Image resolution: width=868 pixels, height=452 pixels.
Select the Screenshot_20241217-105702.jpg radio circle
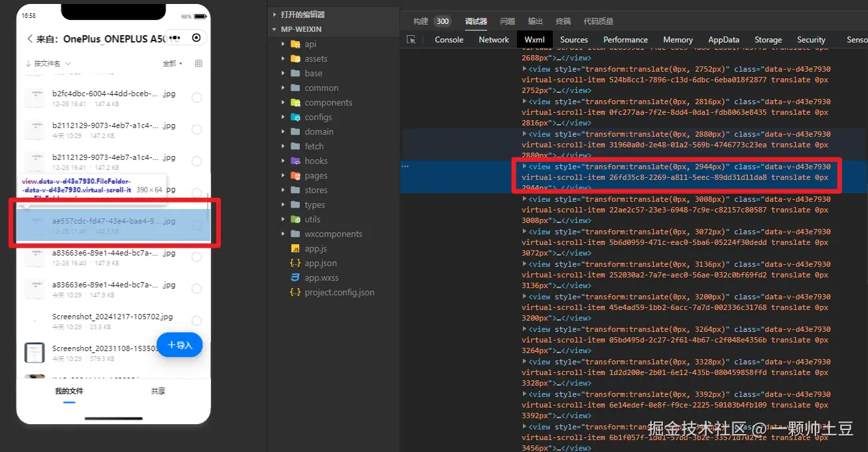click(x=196, y=321)
